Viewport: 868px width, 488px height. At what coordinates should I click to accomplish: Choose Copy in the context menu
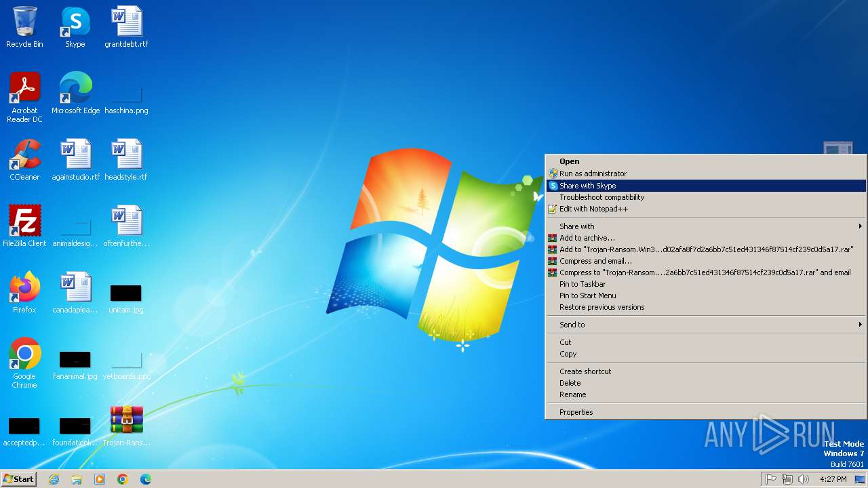(x=706, y=354)
